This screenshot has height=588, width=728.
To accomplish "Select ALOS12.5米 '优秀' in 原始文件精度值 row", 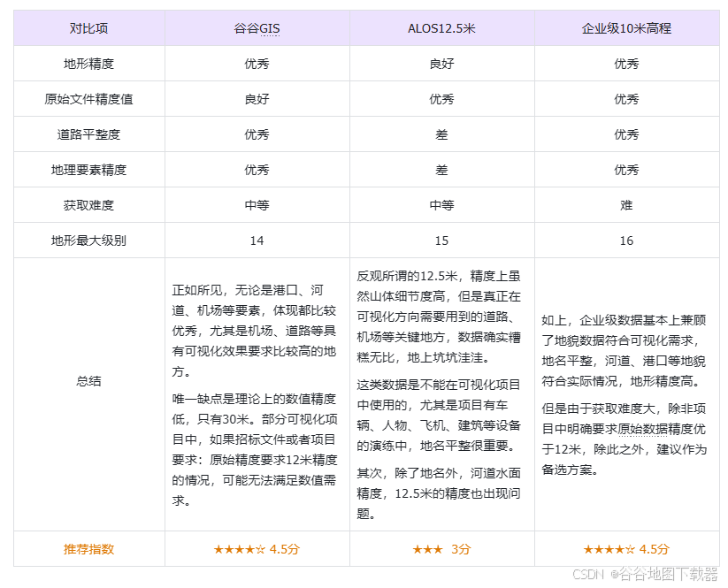I will pos(441,99).
